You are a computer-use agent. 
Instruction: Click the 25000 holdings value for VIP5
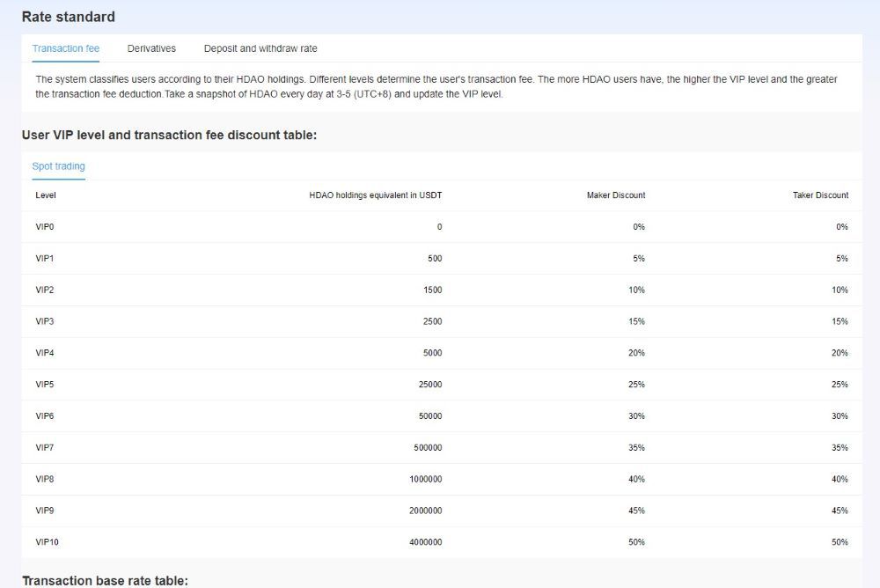tap(430, 384)
